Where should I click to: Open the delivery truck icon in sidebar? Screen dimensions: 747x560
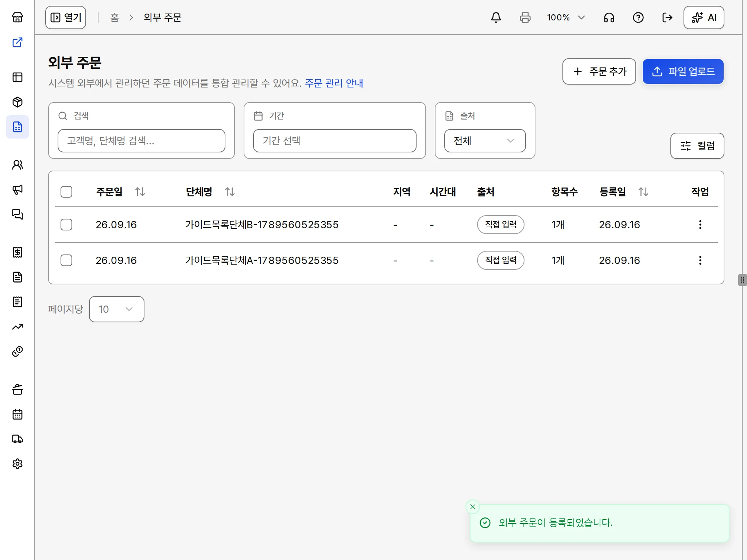click(x=18, y=439)
